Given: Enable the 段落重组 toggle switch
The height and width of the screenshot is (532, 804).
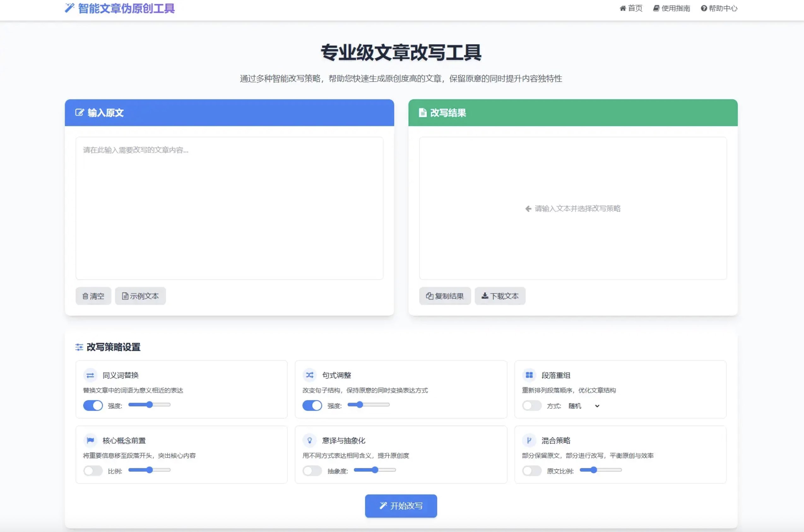Looking at the screenshot, I should pyautogui.click(x=532, y=405).
